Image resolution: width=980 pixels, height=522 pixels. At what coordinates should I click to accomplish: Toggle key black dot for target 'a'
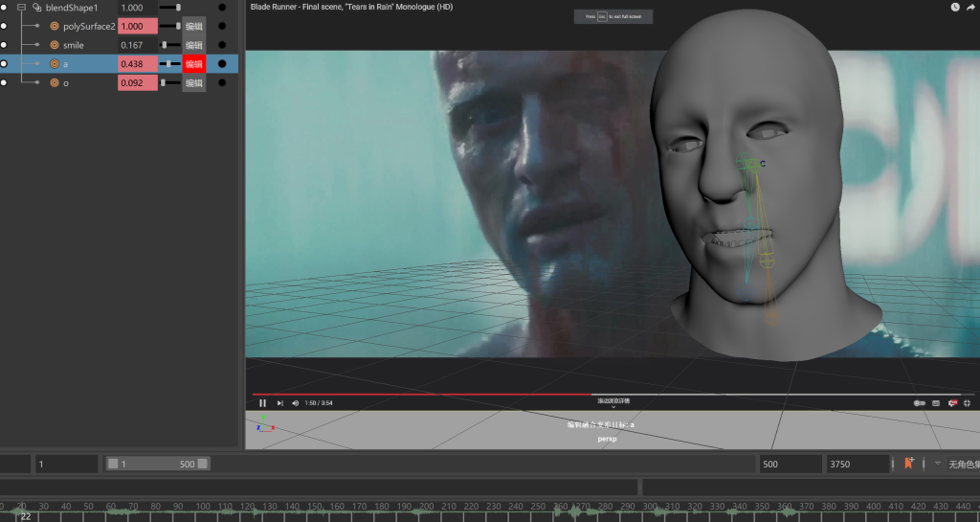pyautogui.click(x=222, y=64)
